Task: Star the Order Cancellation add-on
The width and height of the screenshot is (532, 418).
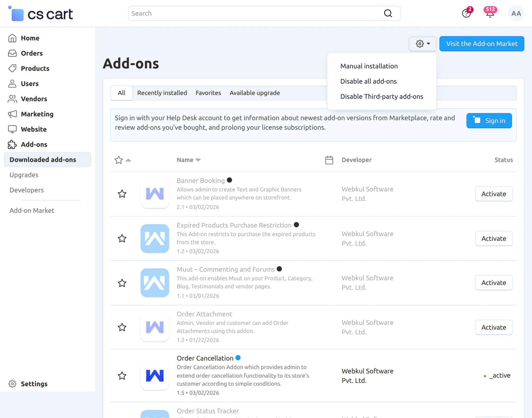Action: (122, 376)
